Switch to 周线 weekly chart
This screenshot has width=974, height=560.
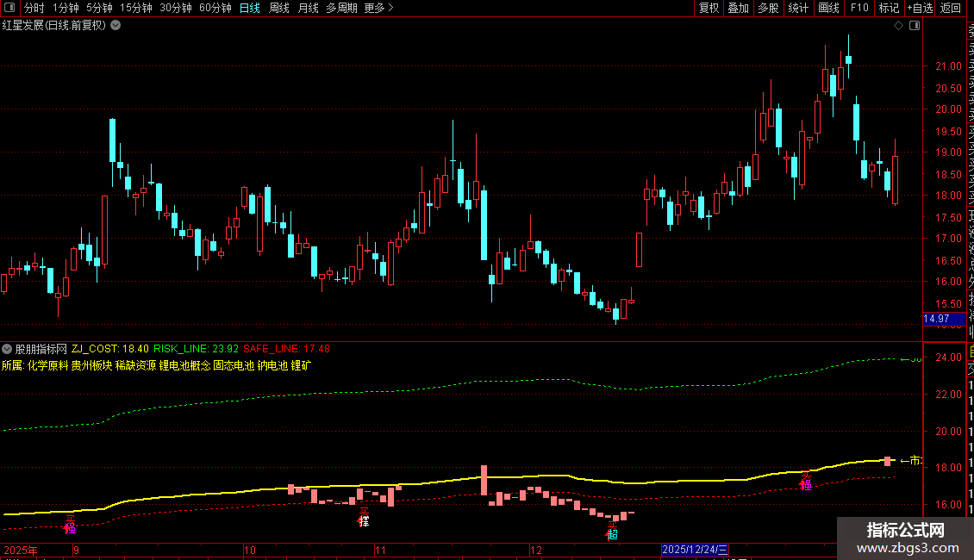point(279,8)
